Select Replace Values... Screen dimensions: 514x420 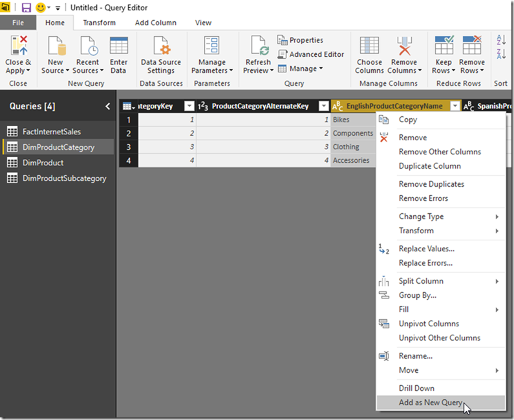click(441, 249)
